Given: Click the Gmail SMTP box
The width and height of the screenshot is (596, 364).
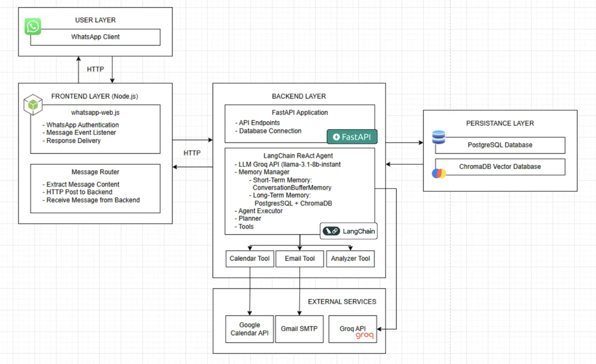Looking at the screenshot, I should 299,329.
